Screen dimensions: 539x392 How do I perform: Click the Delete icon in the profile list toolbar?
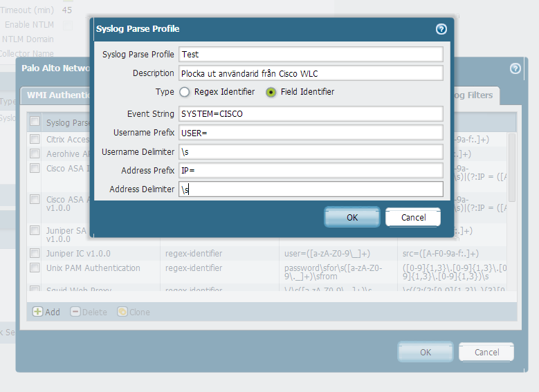click(75, 312)
